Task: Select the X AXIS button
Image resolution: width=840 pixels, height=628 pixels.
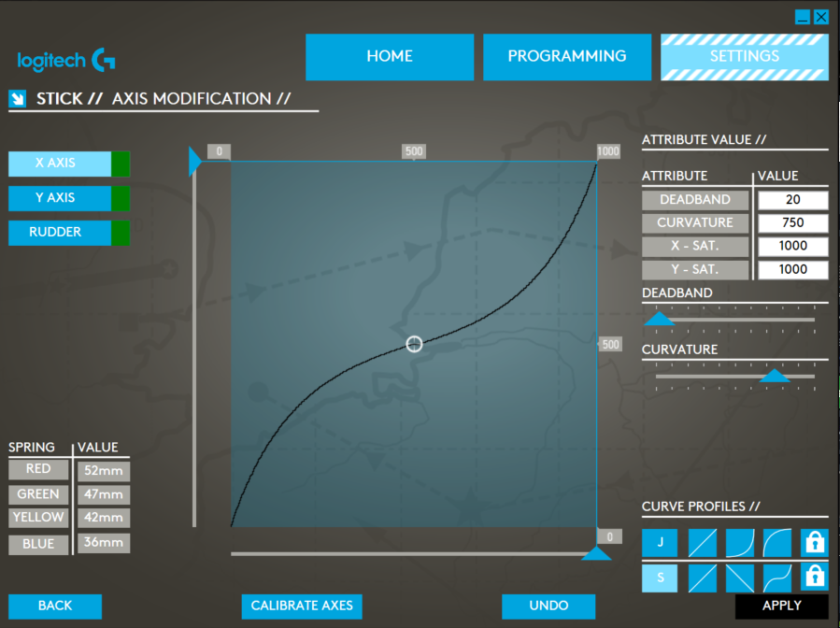Action: coord(60,164)
